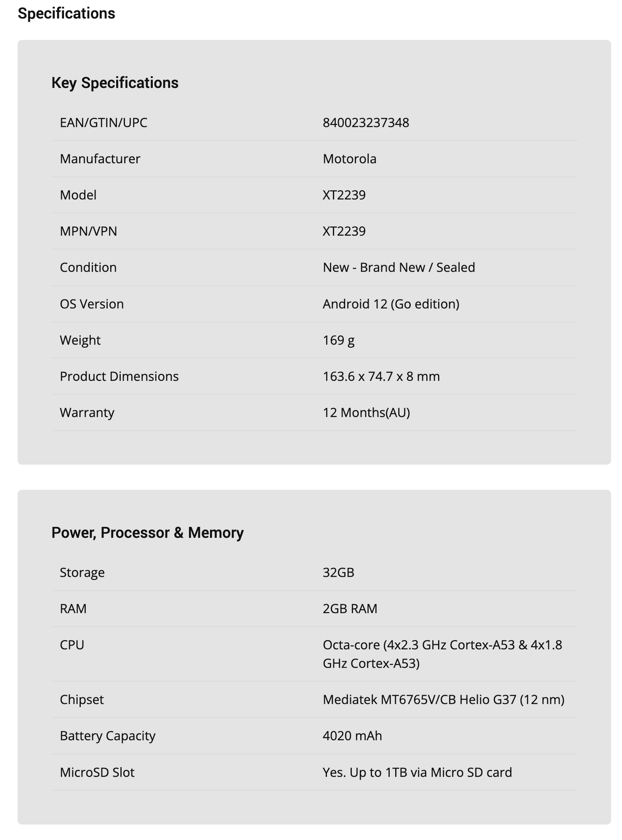Click the 169 g weight value
Image resolution: width=622 pixels, height=840 pixels.
tap(338, 340)
